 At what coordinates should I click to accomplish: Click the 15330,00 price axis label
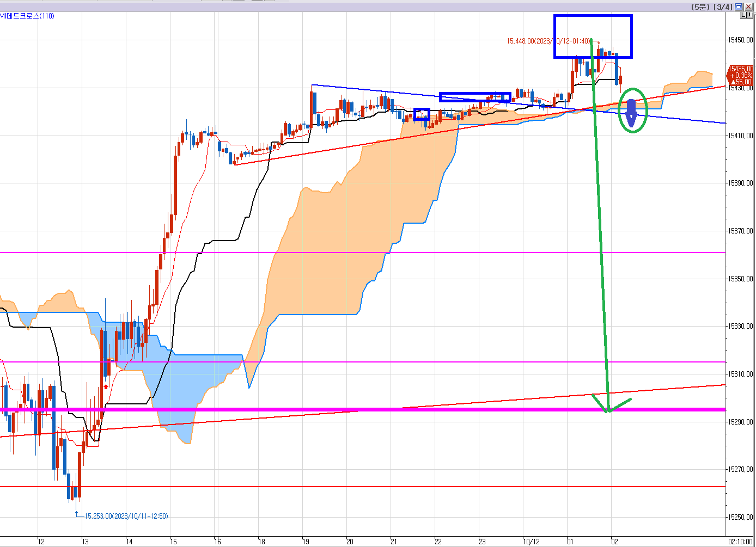741,326
